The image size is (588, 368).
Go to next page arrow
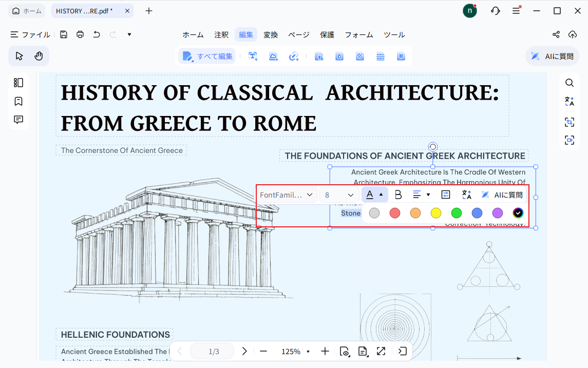pyautogui.click(x=244, y=352)
